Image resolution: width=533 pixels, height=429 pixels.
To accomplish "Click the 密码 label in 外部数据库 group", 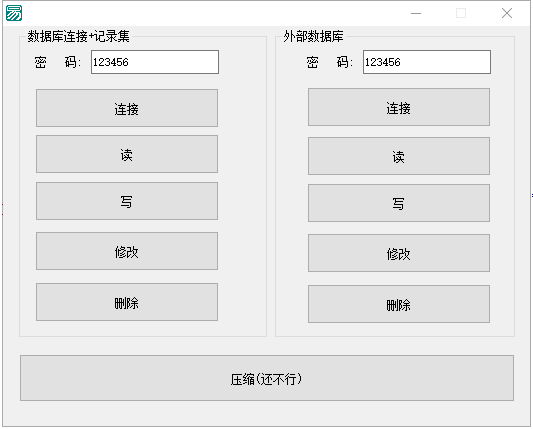I will 329,62.
